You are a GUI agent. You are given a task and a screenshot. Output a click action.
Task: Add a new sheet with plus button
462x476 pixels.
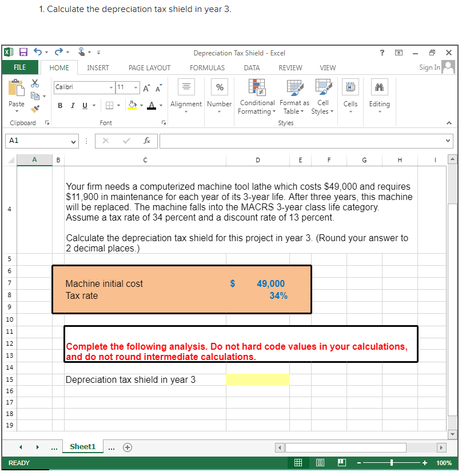(128, 447)
